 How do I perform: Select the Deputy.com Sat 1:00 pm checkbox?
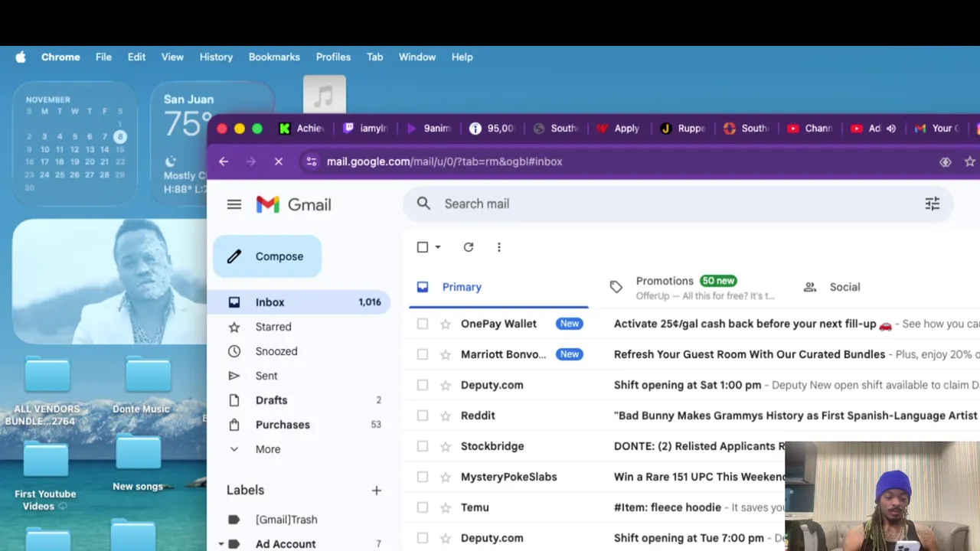[x=423, y=385]
